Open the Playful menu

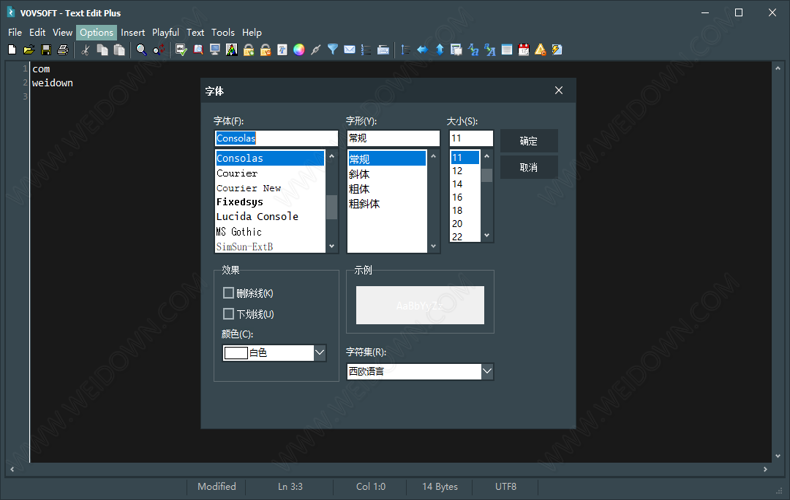pos(166,32)
